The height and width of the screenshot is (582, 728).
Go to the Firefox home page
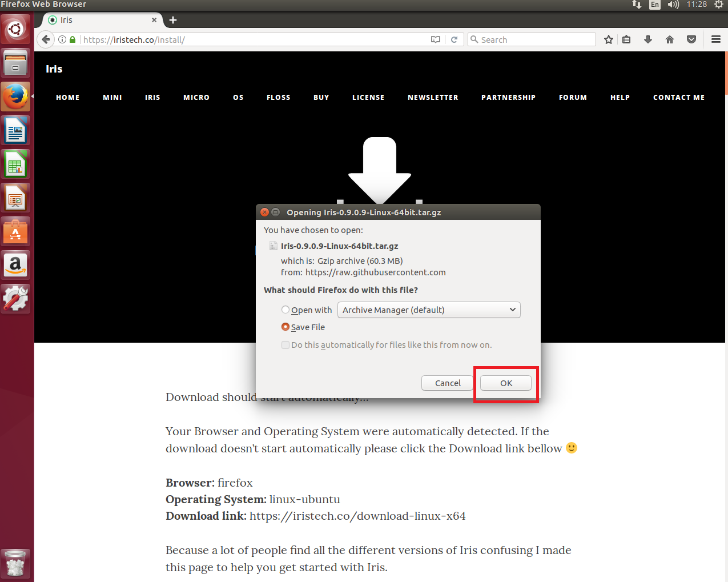coord(670,39)
